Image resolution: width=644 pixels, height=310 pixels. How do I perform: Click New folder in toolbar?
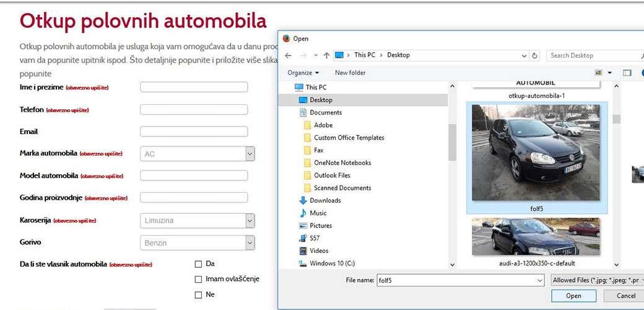(350, 73)
